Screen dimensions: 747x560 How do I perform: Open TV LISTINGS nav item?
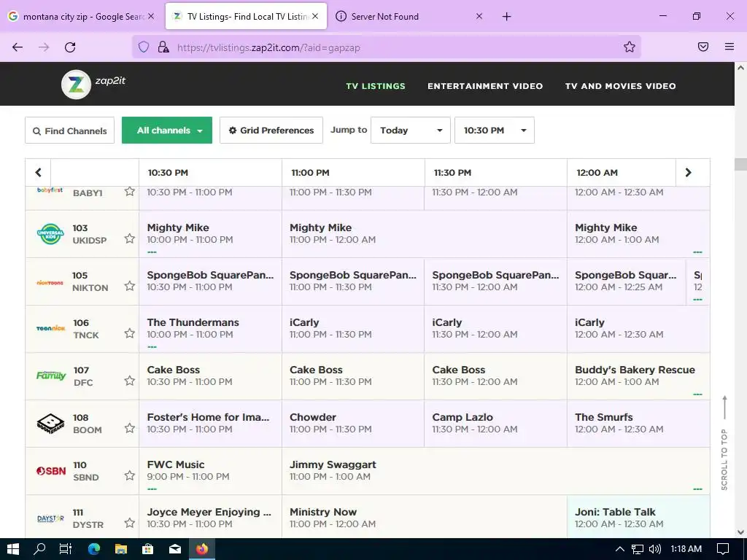(x=376, y=86)
